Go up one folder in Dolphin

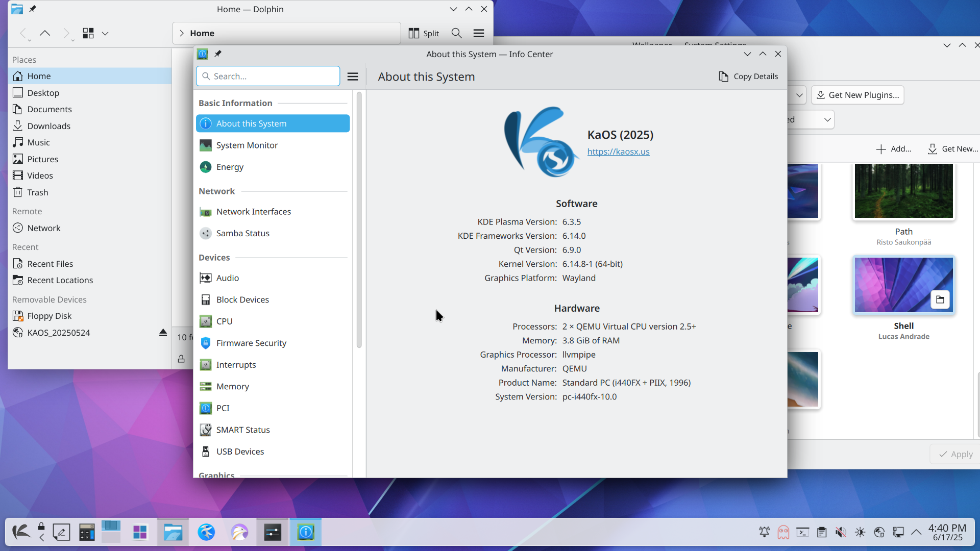[45, 33]
